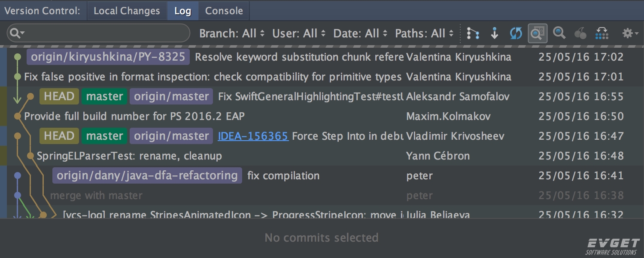Click the date 25/05/16 16:50
The width and height of the screenshot is (644, 258).
click(x=581, y=117)
